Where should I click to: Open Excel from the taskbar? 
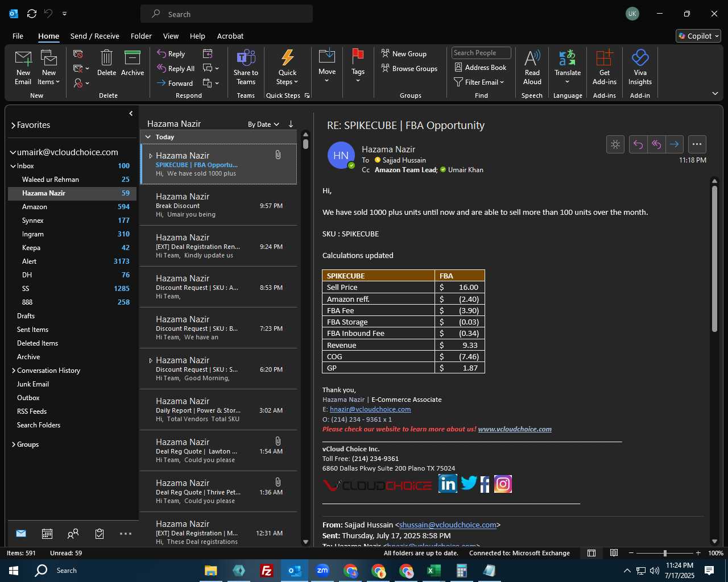[433, 571]
